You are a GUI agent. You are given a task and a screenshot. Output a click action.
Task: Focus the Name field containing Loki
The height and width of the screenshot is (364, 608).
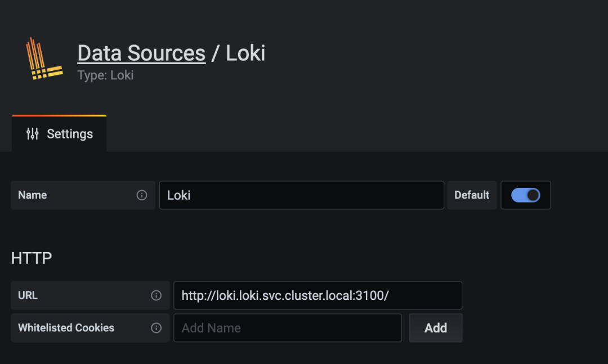pos(302,195)
